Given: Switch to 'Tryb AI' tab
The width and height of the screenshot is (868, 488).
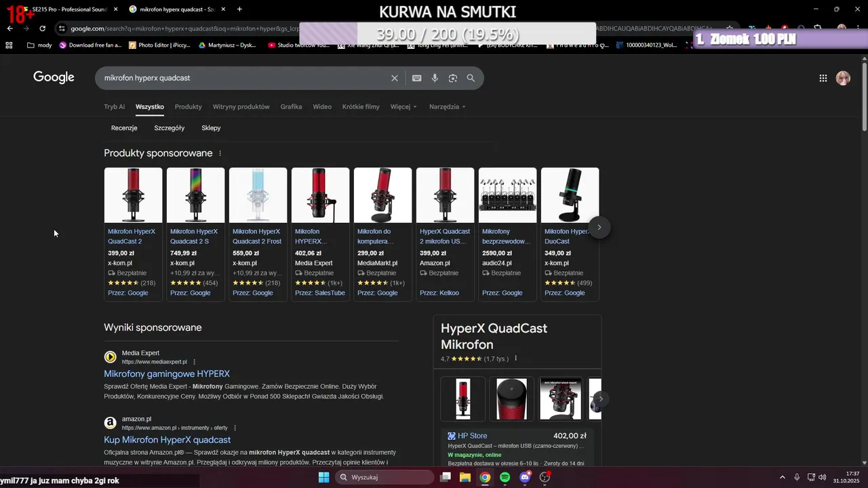Looking at the screenshot, I should tap(115, 106).
